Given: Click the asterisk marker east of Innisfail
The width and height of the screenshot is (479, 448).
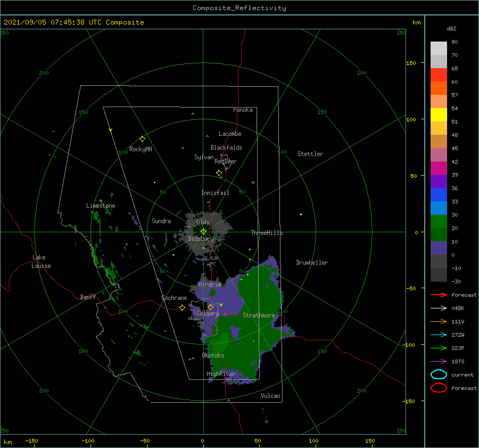Looking at the screenshot, I should pos(253,183).
